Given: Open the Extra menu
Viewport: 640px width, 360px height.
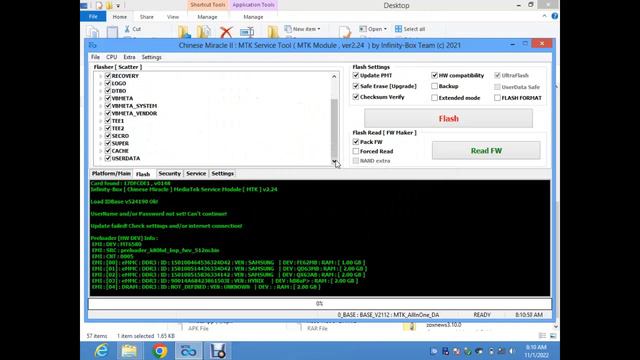Looking at the screenshot, I should coord(129,57).
